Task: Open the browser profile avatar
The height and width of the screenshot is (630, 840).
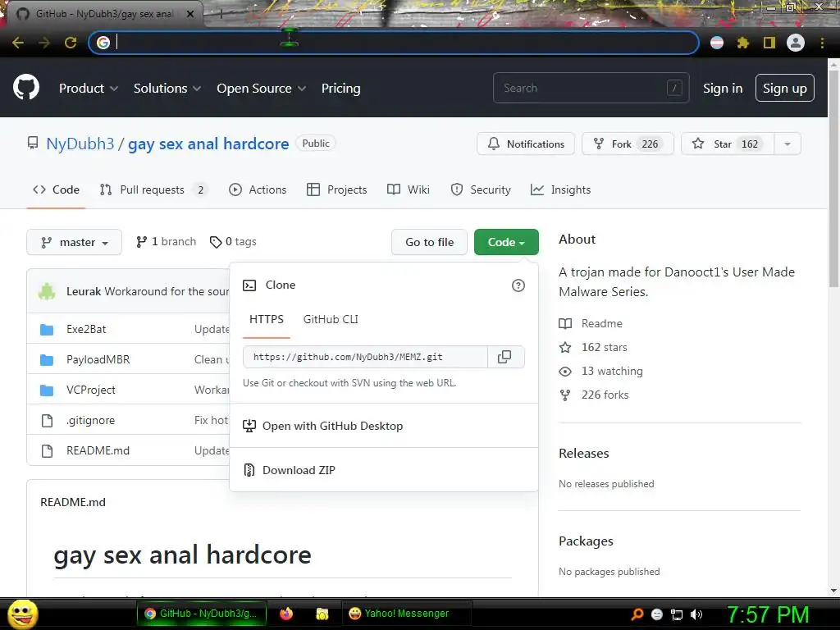Action: 796,43
